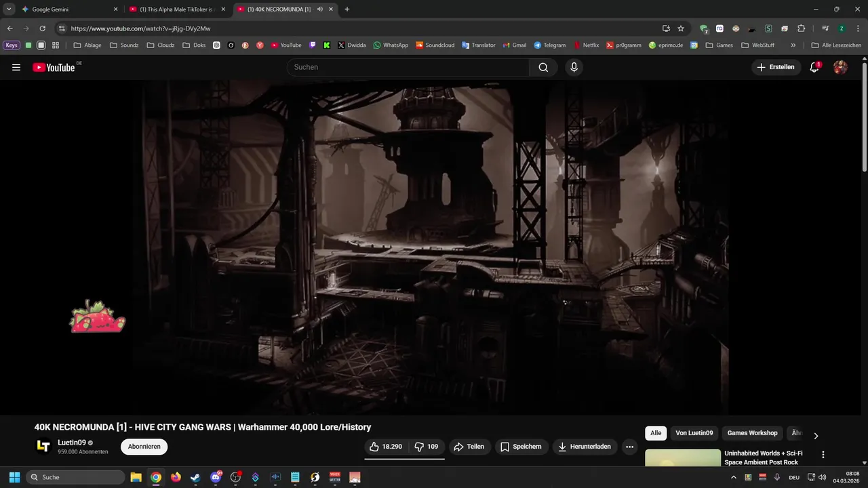
Task: Select the Von Luetin09 chip
Action: (694, 433)
